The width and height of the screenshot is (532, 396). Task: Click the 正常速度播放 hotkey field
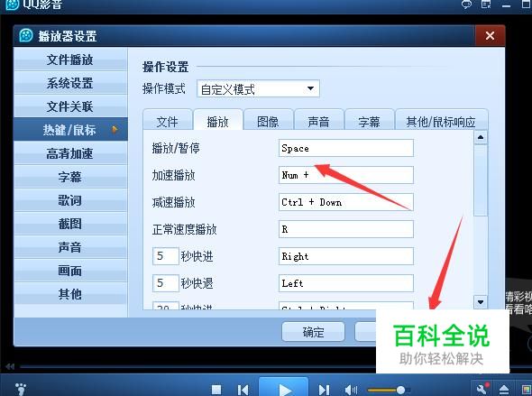coord(346,229)
